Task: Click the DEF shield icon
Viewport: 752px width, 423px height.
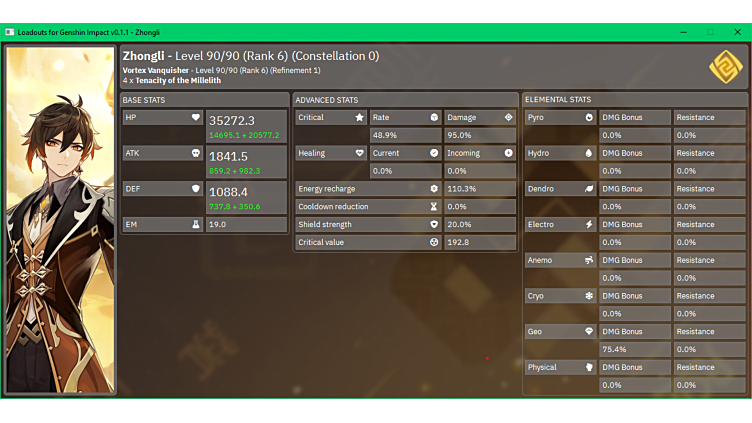Action: pos(196,189)
